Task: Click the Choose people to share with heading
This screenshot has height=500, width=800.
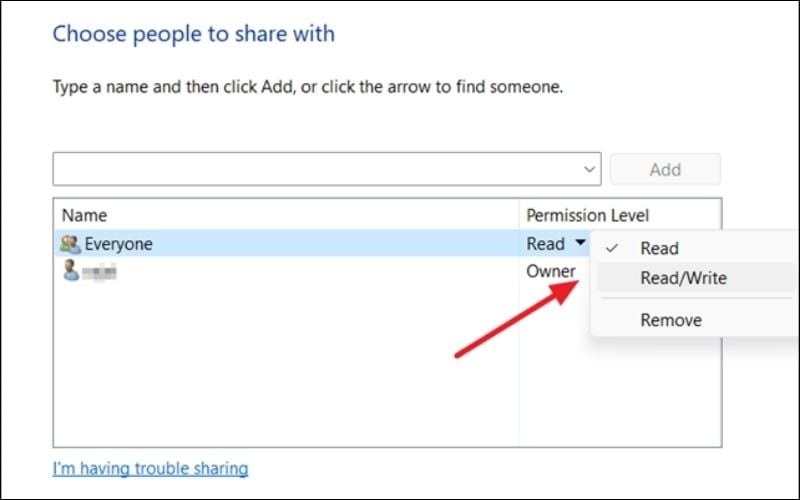Action: 193,34
